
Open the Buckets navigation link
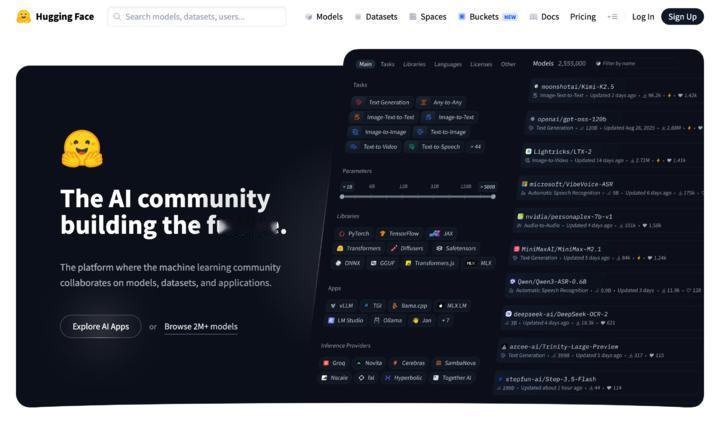point(488,17)
